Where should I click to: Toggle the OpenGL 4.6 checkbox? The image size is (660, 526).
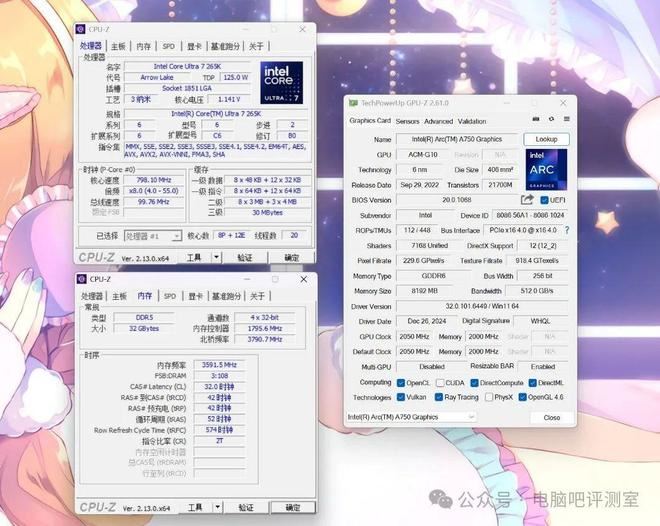[522, 397]
